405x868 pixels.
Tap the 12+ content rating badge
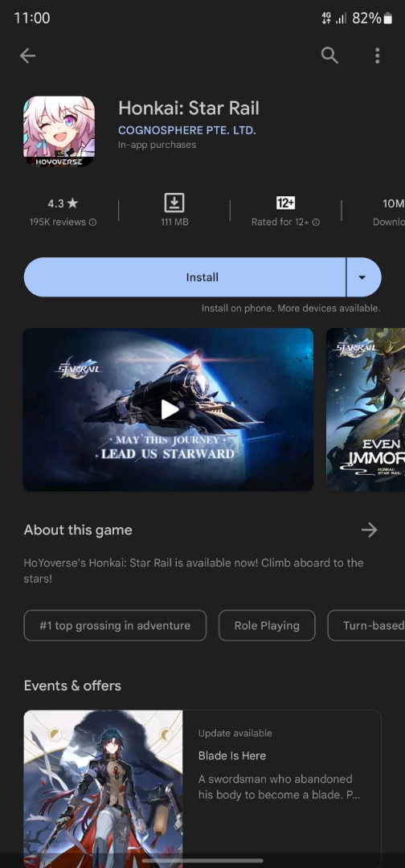click(285, 203)
